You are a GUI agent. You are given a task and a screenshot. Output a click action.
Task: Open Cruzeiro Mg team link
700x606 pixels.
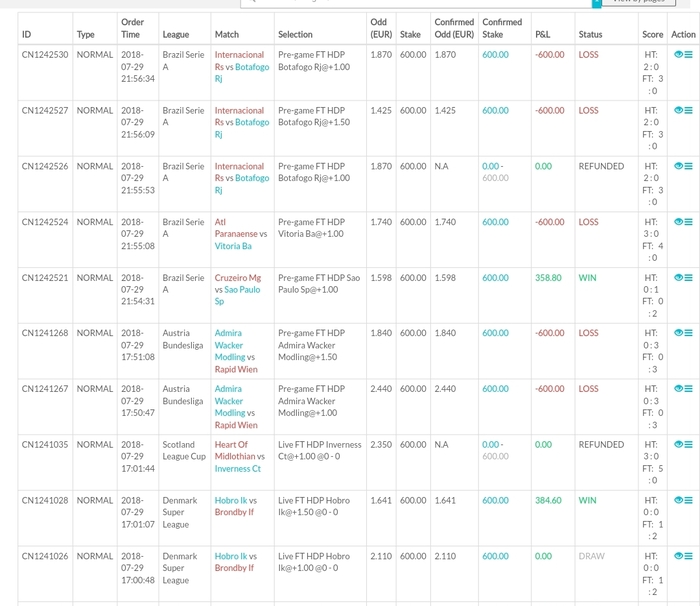(x=238, y=278)
